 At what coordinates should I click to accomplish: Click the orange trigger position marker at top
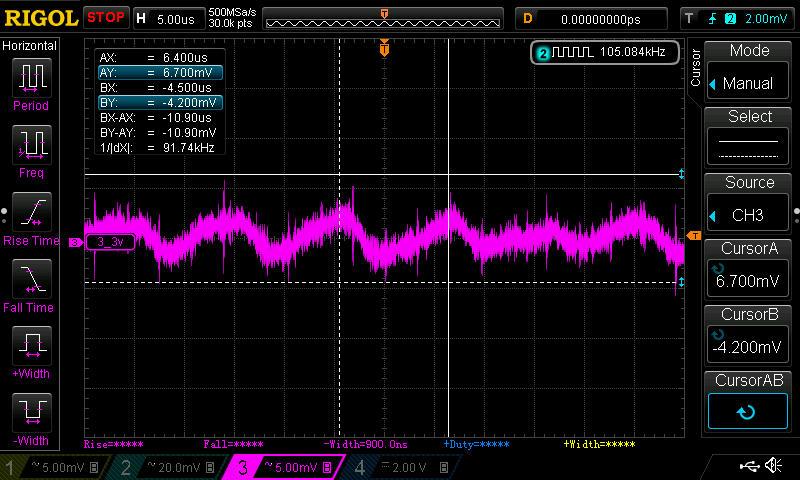(x=385, y=48)
